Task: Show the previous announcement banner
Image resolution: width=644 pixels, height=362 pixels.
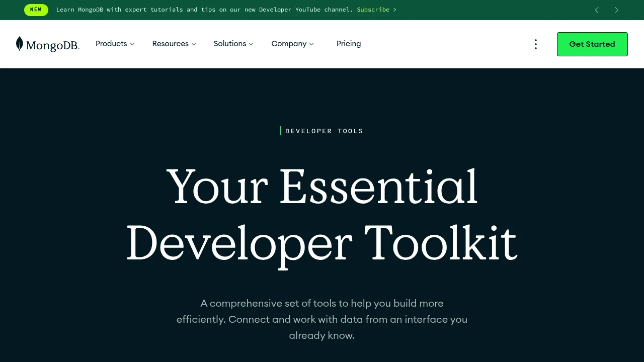Action: pyautogui.click(x=597, y=10)
